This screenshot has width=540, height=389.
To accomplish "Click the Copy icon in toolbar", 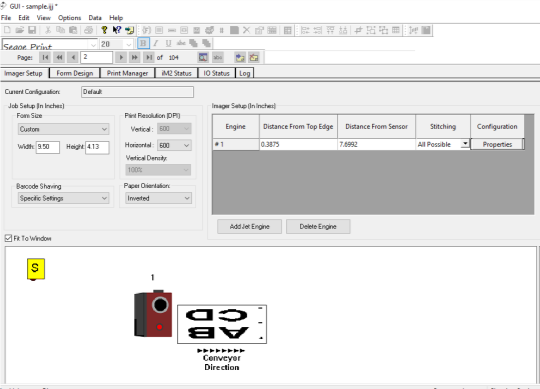I will 60,30.
